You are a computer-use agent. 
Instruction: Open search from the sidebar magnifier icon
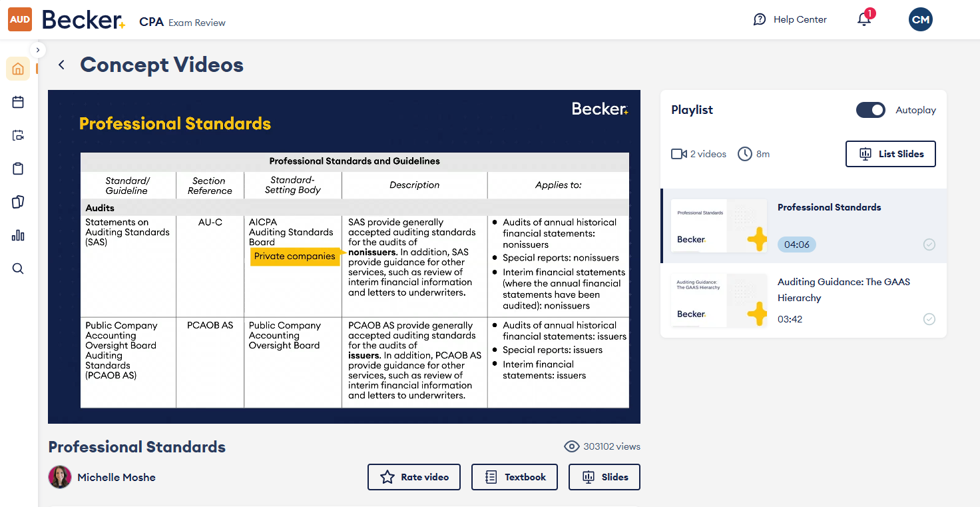pyautogui.click(x=17, y=268)
